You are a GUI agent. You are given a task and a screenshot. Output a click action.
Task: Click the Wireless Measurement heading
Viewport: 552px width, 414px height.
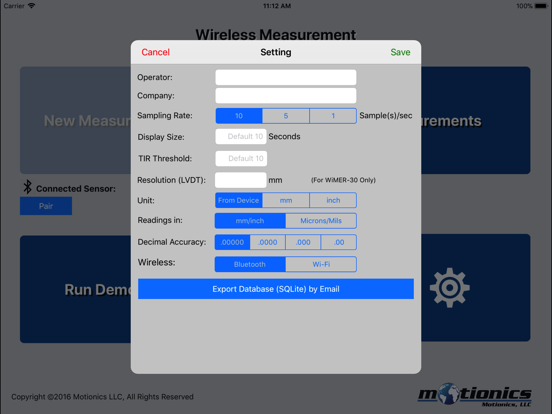pos(276,34)
